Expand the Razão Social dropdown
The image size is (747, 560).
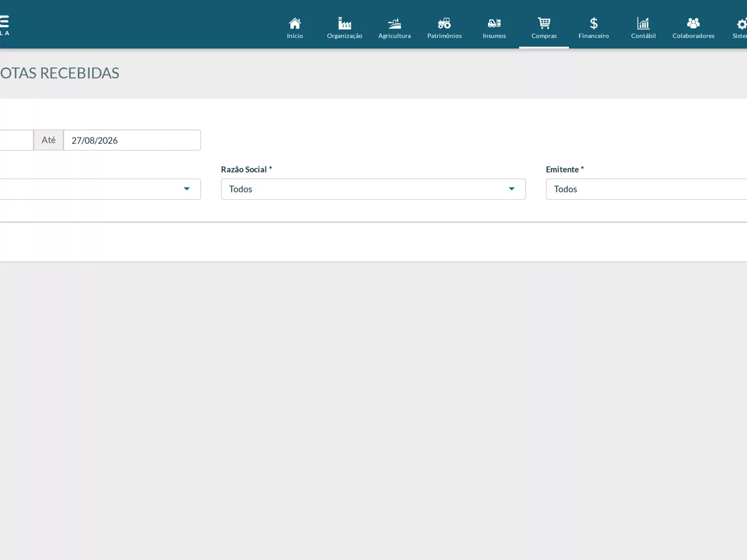(374, 189)
